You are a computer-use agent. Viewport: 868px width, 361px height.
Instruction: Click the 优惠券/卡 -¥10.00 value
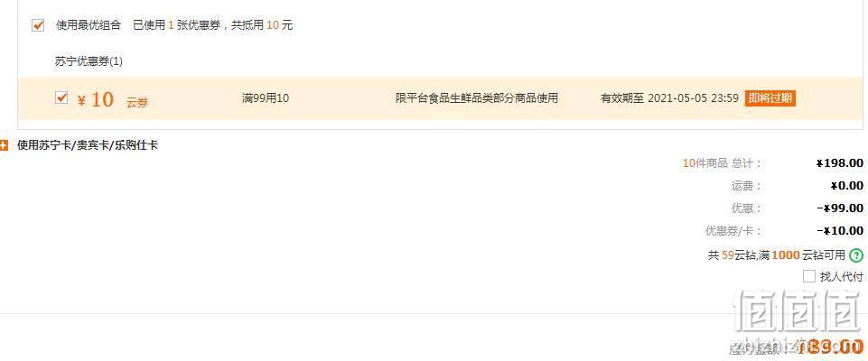tap(840, 231)
